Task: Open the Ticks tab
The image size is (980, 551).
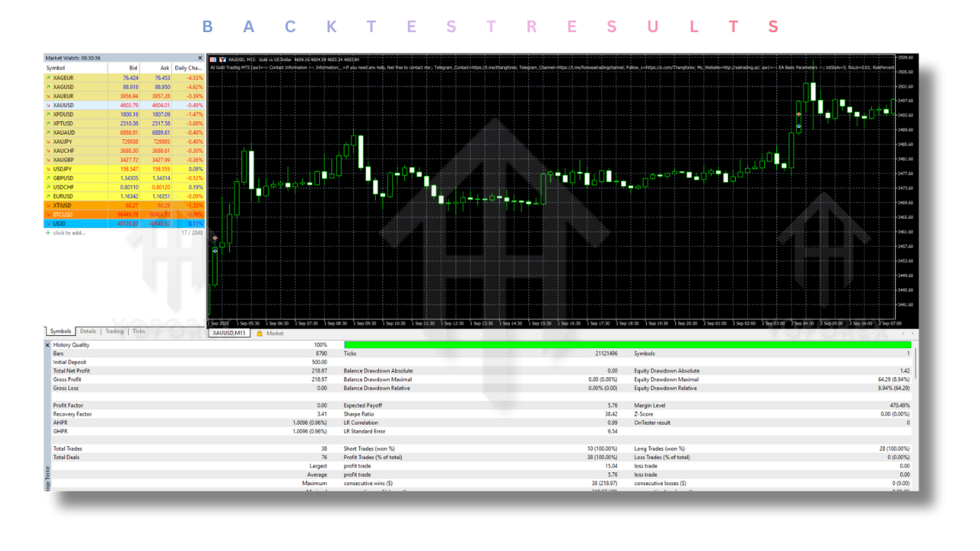Action: pyautogui.click(x=137, y=331)
